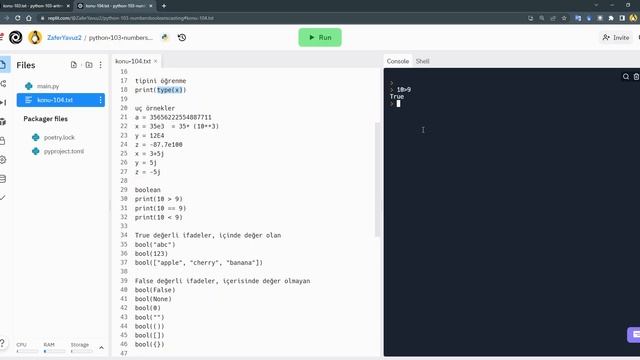This screenshot has height=360, width=640.
Task: Click the Python language badge icon
Action: coord(165,38)
